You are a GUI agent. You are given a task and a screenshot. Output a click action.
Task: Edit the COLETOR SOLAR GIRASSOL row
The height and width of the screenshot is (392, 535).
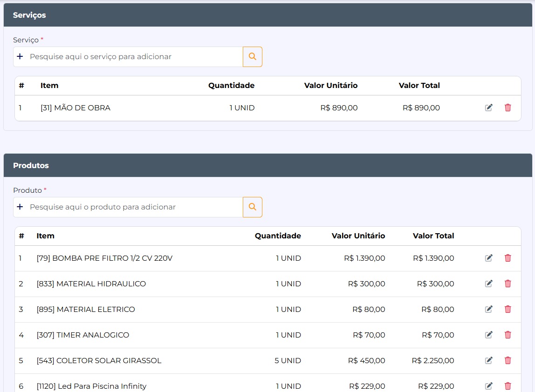[x=488, y=361]
